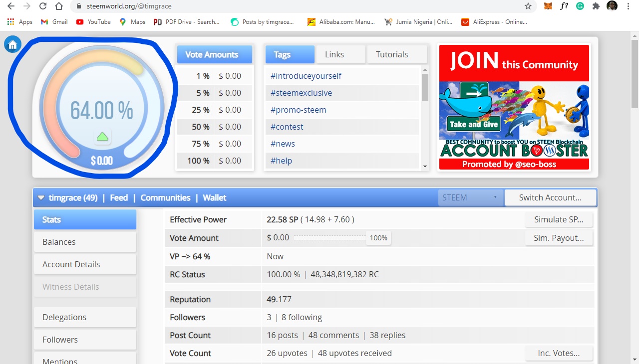
Task: Open the Tutorials tab
Action: [391, 54]
